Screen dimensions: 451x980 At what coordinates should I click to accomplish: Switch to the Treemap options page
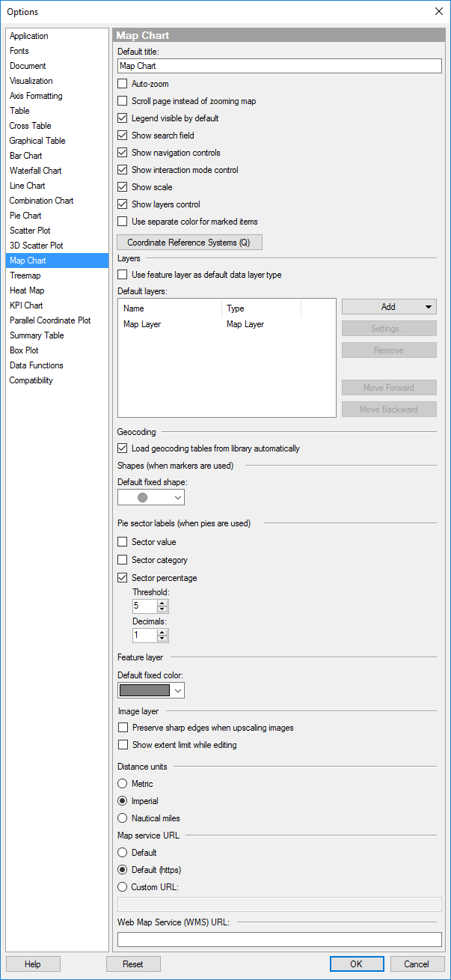click(x=25, y=276)
